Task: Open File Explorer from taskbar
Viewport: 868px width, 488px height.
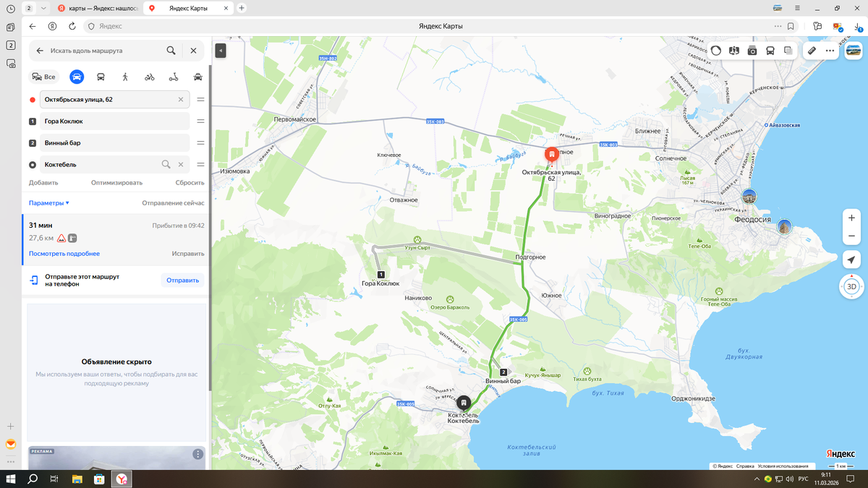Action: click(77, 479)
